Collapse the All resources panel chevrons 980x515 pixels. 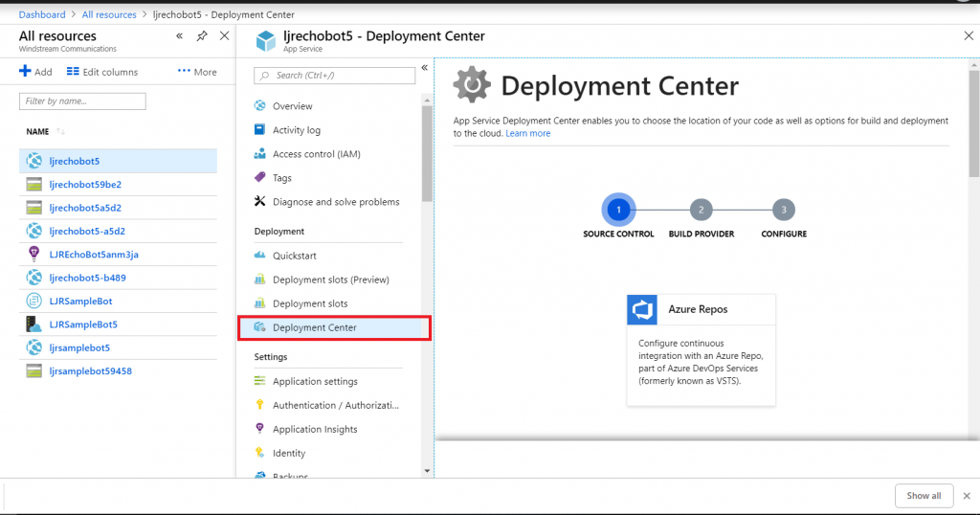click(x=179, y=36)
